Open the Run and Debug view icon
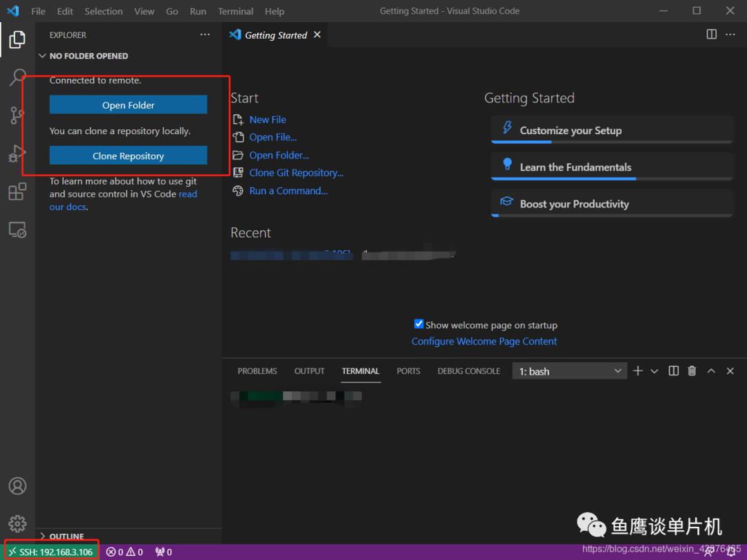The image size is (747, 560). 17,153
